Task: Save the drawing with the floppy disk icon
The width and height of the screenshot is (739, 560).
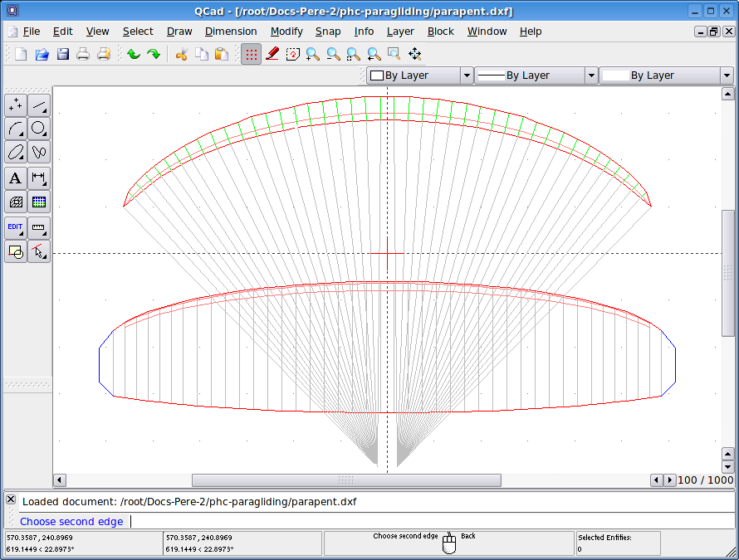Action: tap(62, 54)
